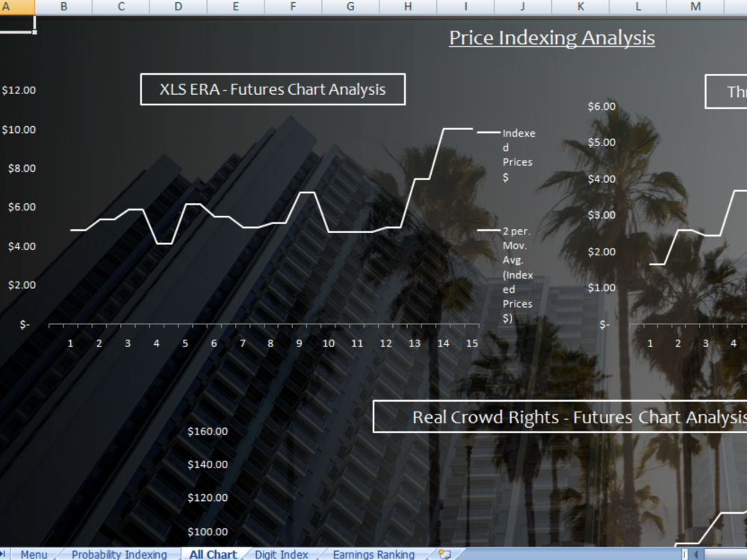
Task: Select column header M
Action: (695, 6)
